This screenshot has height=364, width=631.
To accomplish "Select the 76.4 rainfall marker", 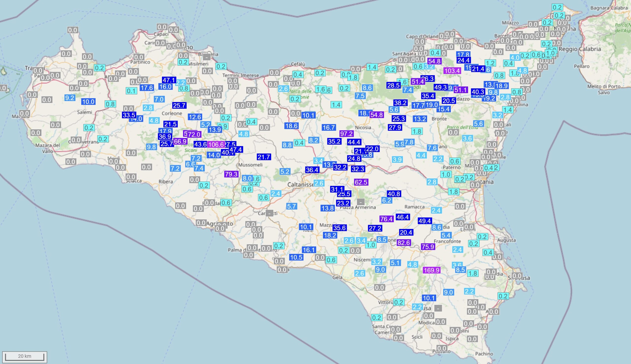I will tap(386, 219).
